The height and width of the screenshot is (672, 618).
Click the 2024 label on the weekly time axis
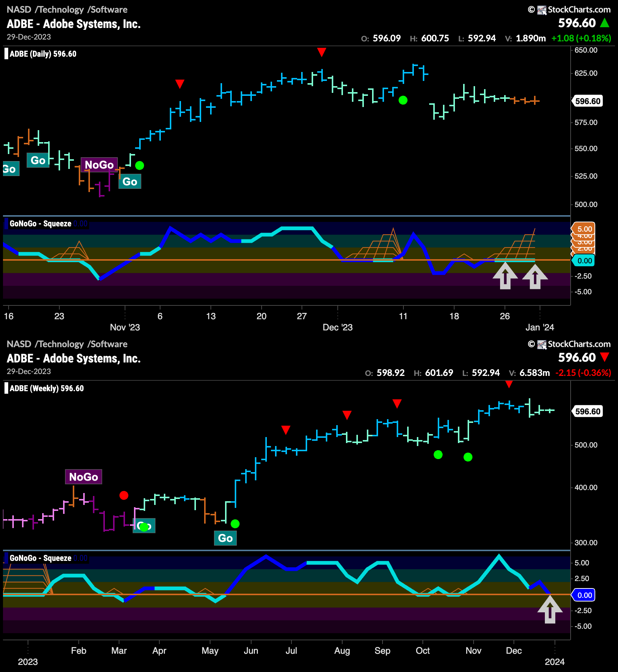tap(555, 662)
